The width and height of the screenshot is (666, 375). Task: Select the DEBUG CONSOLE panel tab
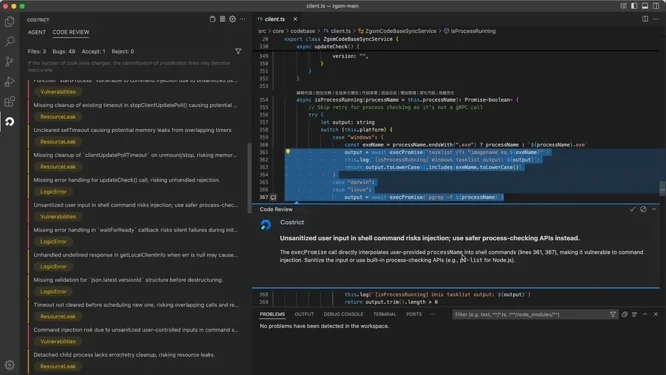[343, 314]
